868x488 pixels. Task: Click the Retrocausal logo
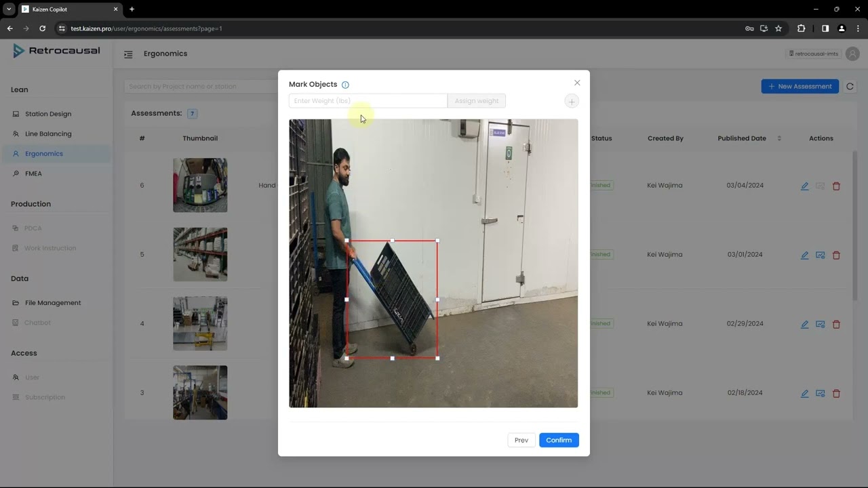56,51
